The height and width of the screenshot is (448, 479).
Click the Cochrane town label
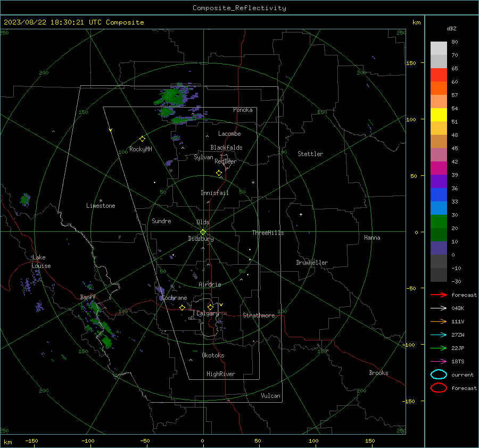(x=174, y=298)
